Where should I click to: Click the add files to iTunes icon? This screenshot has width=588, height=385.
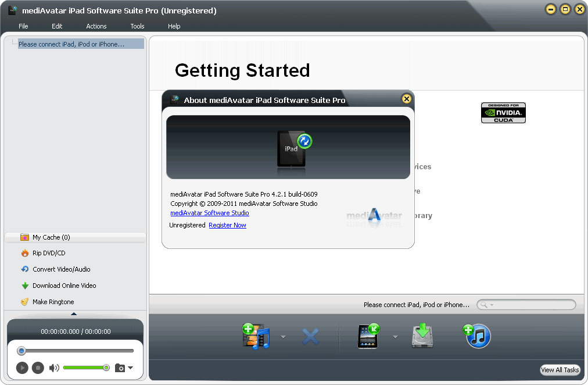pos(476,336)
